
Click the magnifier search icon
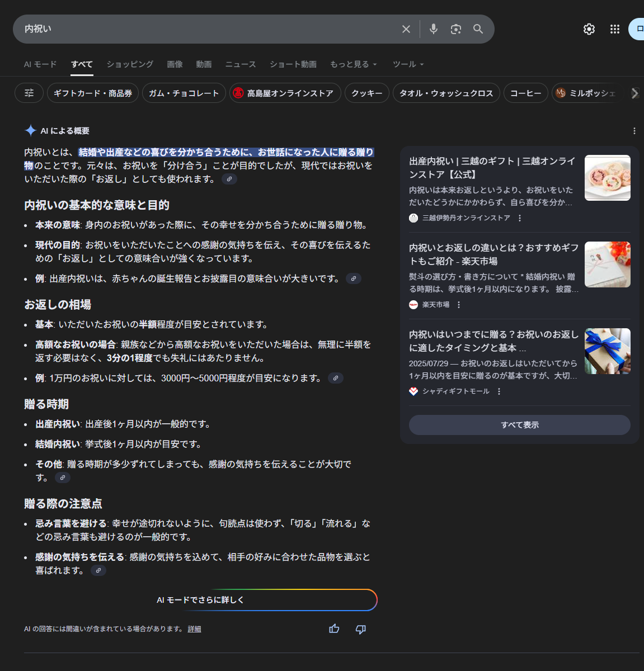point(478,29)
